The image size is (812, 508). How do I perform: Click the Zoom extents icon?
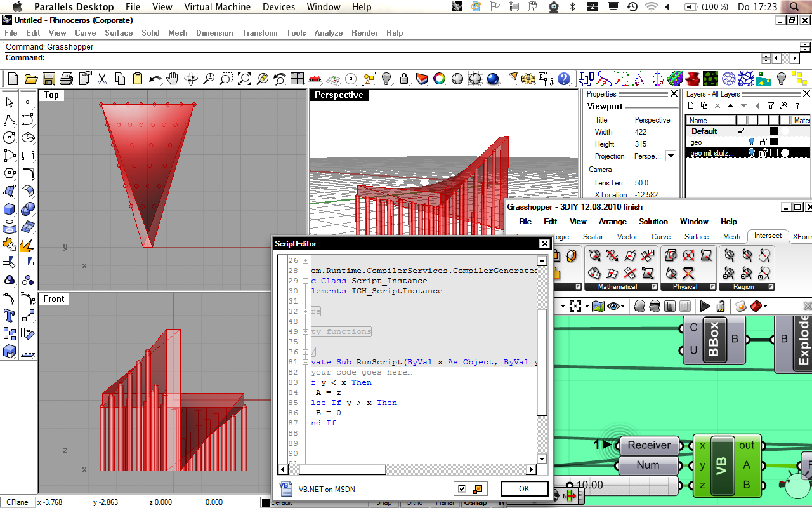244,79
